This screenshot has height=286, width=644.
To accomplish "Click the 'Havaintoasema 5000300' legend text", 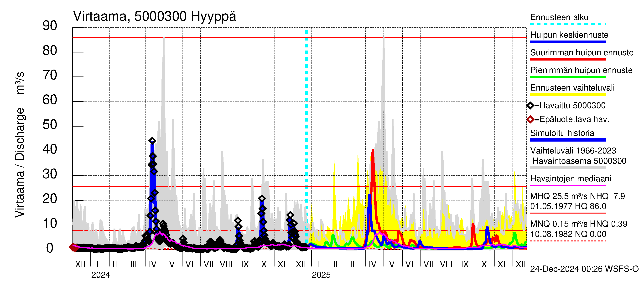I will pos(580,161).
